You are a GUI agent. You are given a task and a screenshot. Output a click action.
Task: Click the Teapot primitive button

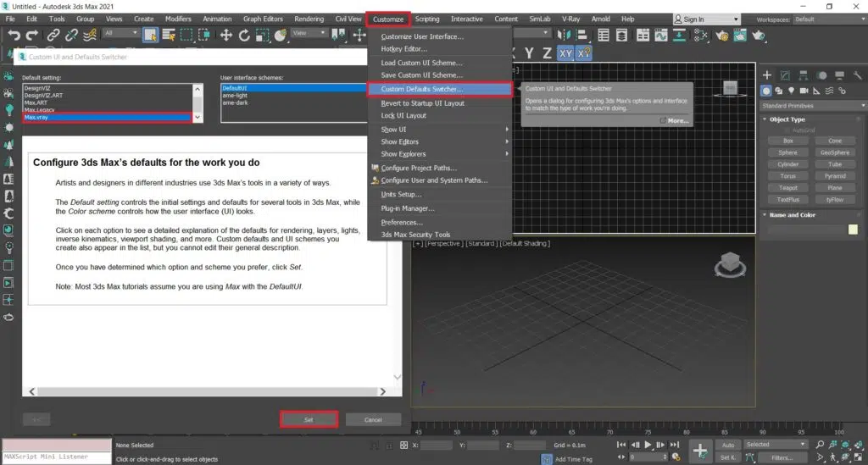(788, 188)
